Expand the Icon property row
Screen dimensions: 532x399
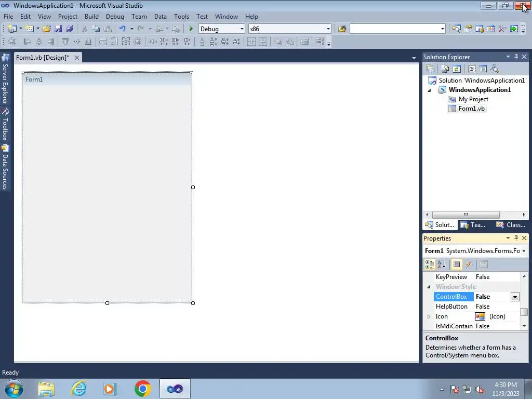[429, 316]
